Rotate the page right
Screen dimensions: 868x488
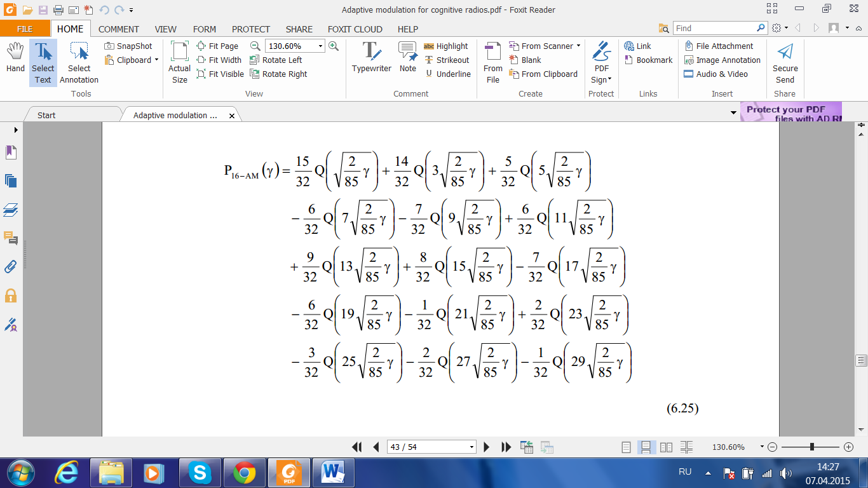point(278,74)
